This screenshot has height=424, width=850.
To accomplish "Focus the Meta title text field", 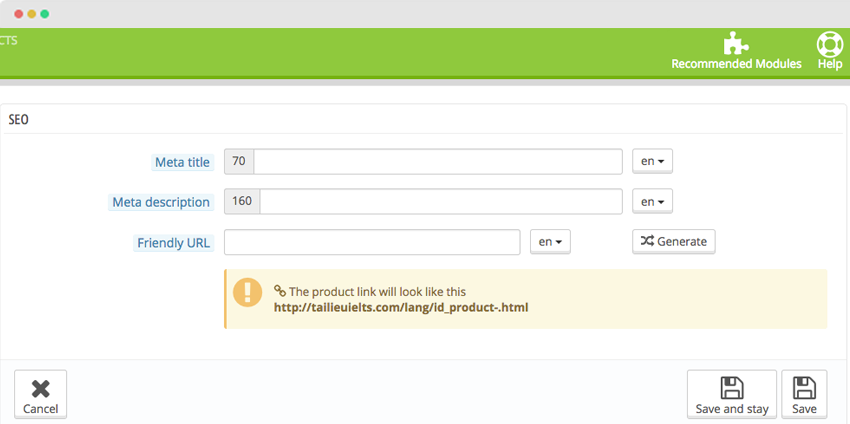I will tap(438, 162).
